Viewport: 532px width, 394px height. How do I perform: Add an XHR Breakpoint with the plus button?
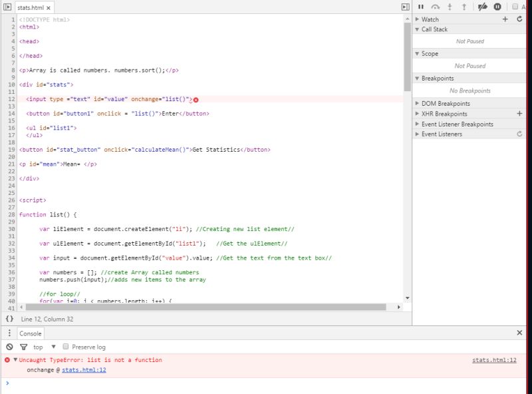point(521,113)
